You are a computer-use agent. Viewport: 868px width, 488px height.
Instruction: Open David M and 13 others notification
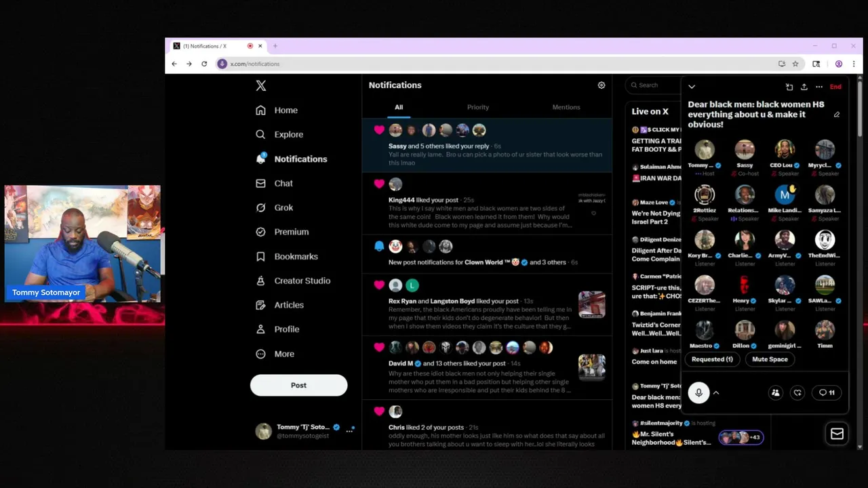click(487, 367)
